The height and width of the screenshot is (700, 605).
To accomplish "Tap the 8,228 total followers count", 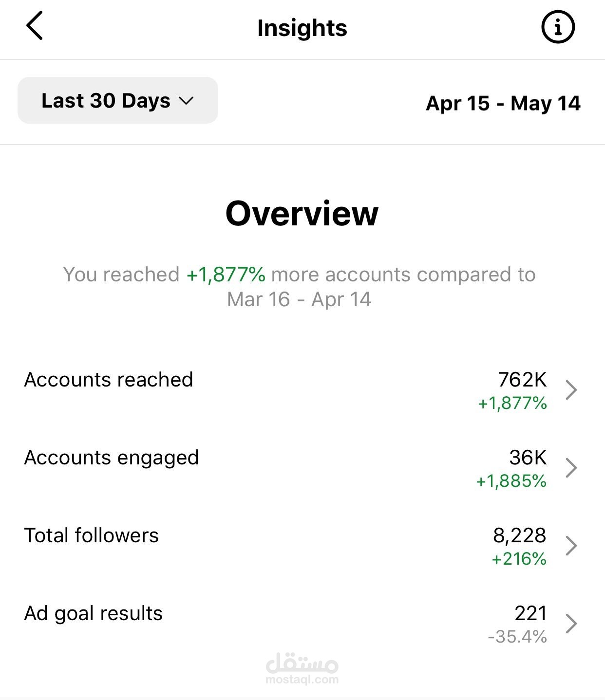I will (x=519, y=535).
